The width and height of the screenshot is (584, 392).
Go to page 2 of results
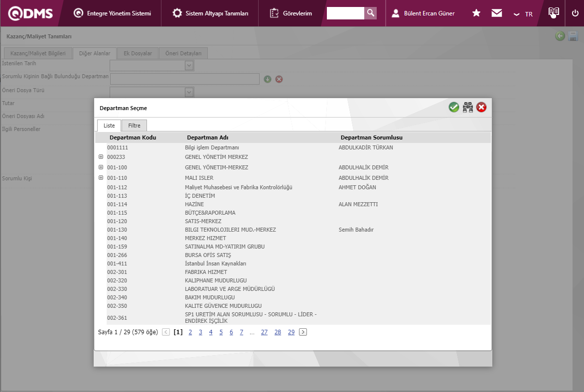[190, 332]
